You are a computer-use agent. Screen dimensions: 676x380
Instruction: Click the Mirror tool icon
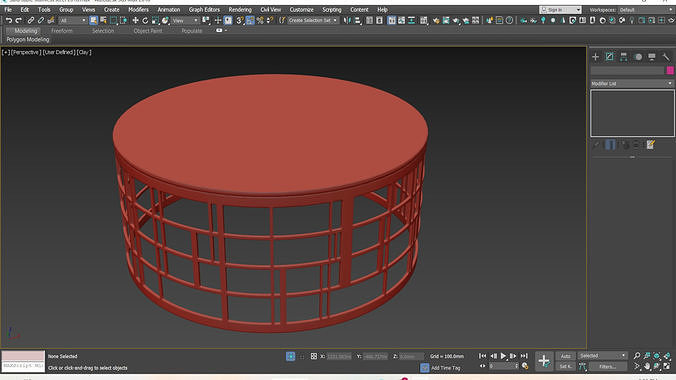click(347, 20)
